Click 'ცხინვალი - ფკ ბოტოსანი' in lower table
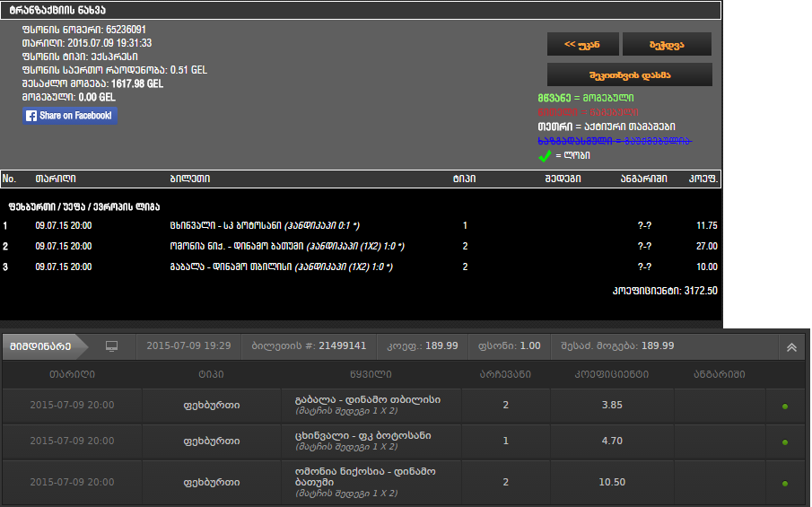This screenshot has width=812, height=507. pos(363,435)
